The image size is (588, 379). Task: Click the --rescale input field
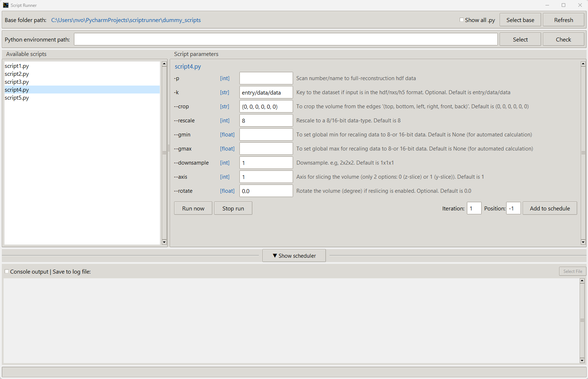point(266,121)
